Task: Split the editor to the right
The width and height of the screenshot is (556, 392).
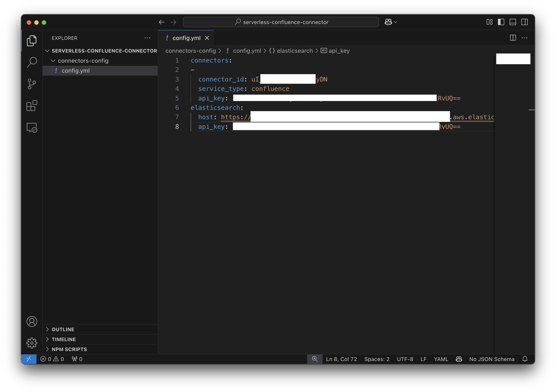Action: [x=513, y=38]
